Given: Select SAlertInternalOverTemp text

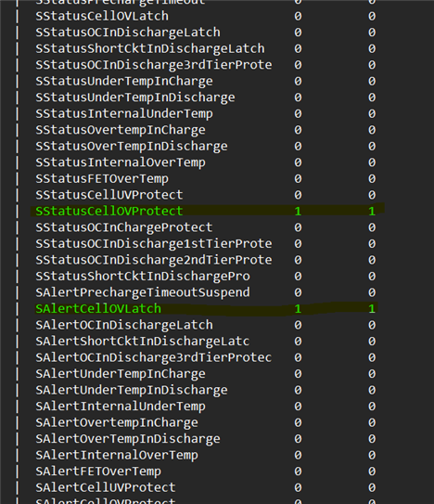Looking at the screenshot, I should pyautogui.click(x=117, y=455).
